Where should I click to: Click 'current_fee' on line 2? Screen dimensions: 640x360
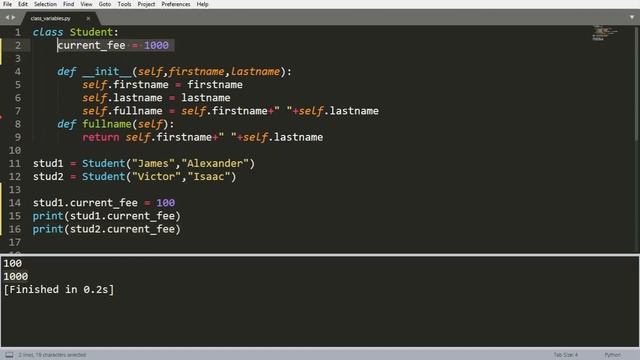coord(91,45)
